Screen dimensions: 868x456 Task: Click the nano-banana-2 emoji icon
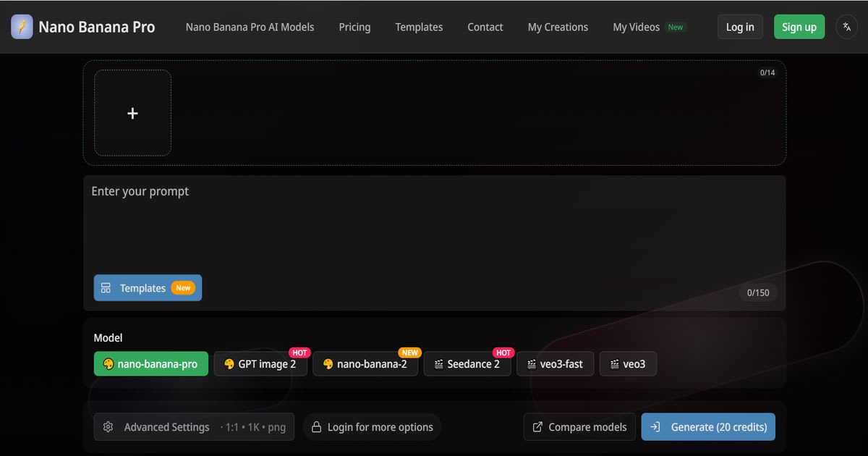pyautogui.click(x=328, y=364)
